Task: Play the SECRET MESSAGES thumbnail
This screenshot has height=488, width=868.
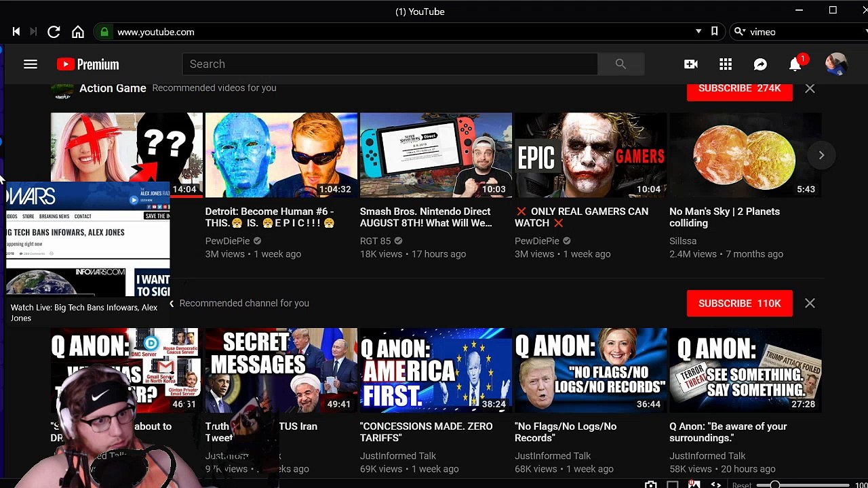Action: point(281,370)
